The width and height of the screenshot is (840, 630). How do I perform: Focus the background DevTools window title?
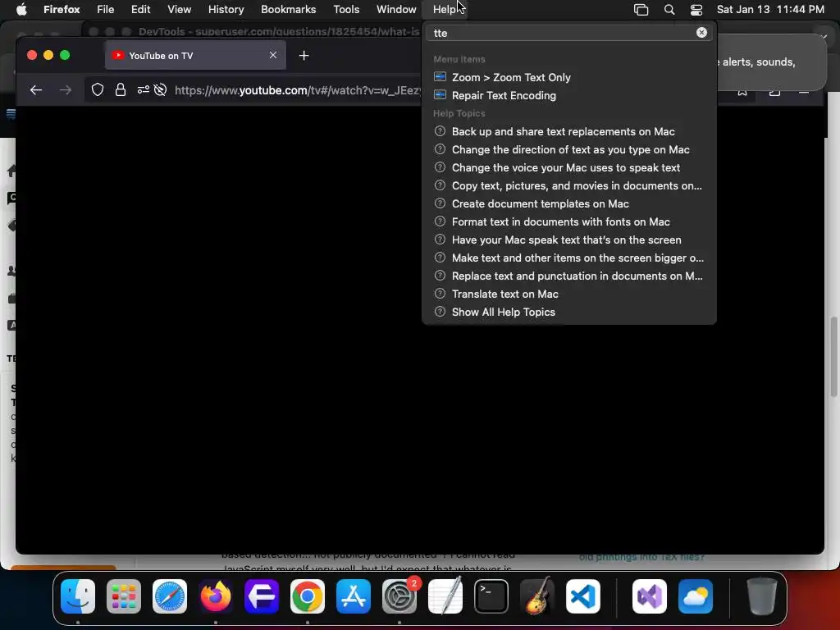(279, 32)
